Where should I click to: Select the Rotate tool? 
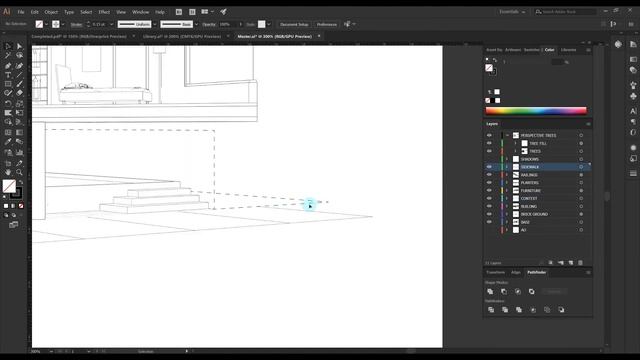[x=8, y=103]
